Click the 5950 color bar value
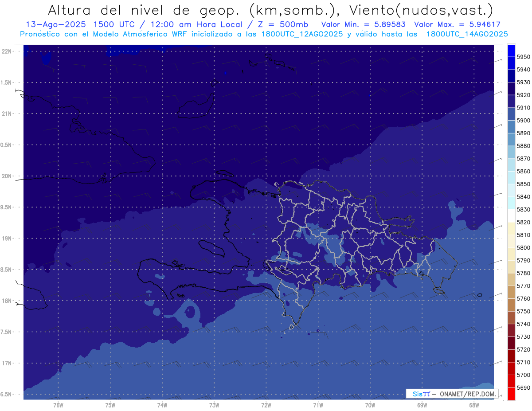Image resolution: width=532 pixels, height=411 pixels. [x=523, y=57]
